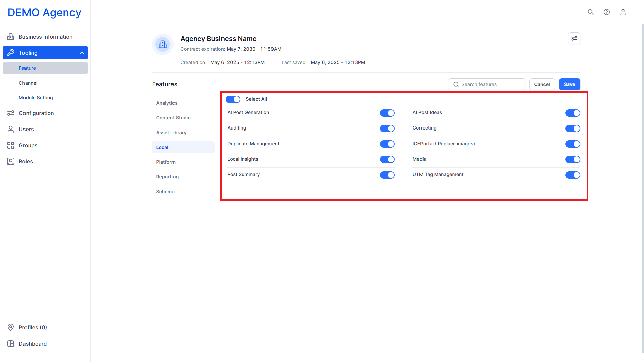Click the Save button
The width and height of the screenshot is (644, 362).
[569, 84]
